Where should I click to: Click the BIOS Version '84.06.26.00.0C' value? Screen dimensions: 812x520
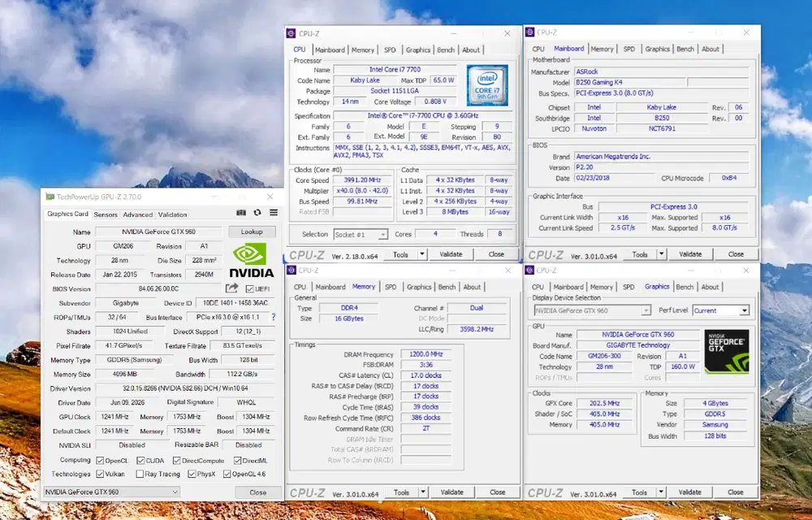coord(158,288)
